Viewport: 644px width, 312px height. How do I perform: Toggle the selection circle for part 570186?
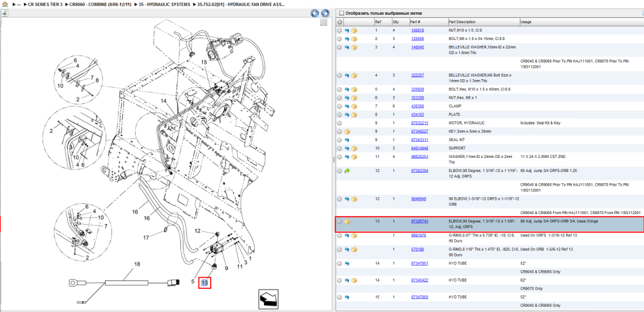click(339, 249)
